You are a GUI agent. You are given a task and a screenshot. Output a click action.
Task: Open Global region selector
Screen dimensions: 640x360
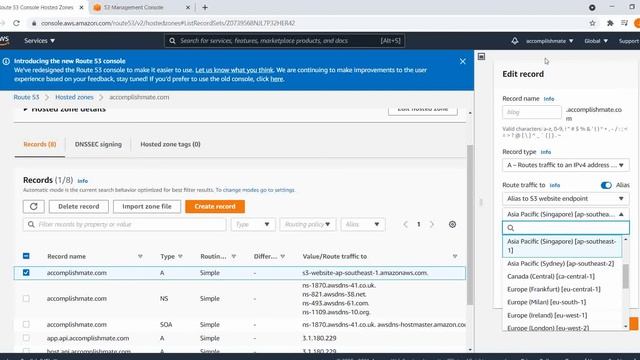click(x=596, y=41)
